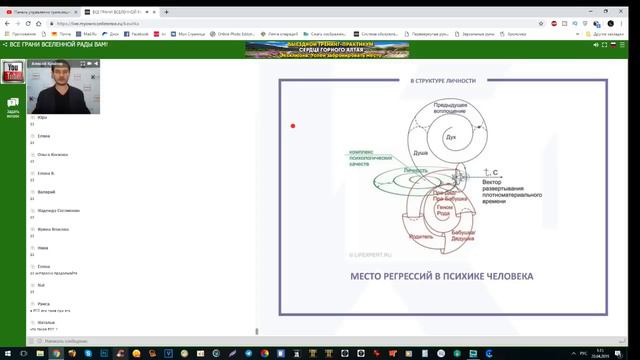Open the Windows notification center
Image resolution: width=640 pixels, height=360 pixels.
tap(618, 353)
